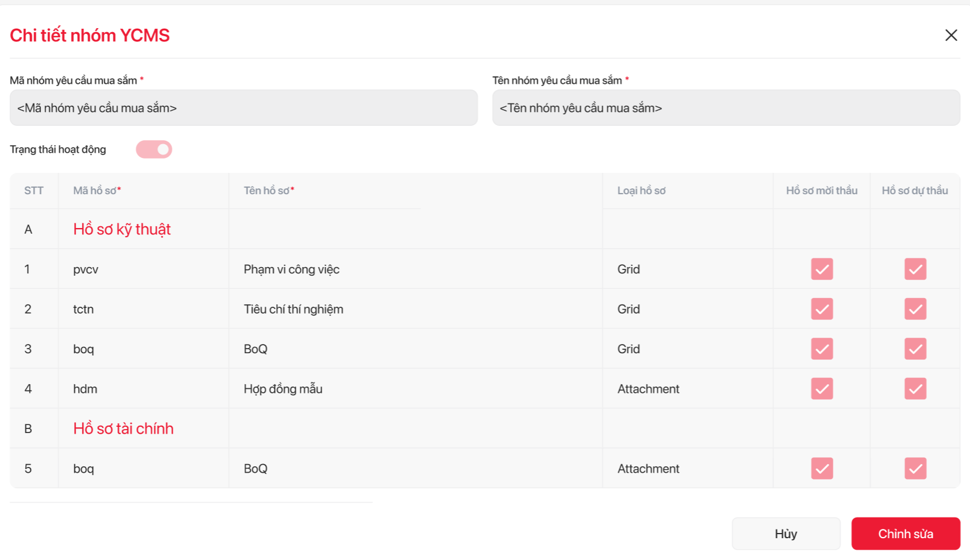
Task: Uncheck Hồ sơ mời thầu for row 3 BoQ
Action: click(x=822, y=349)
